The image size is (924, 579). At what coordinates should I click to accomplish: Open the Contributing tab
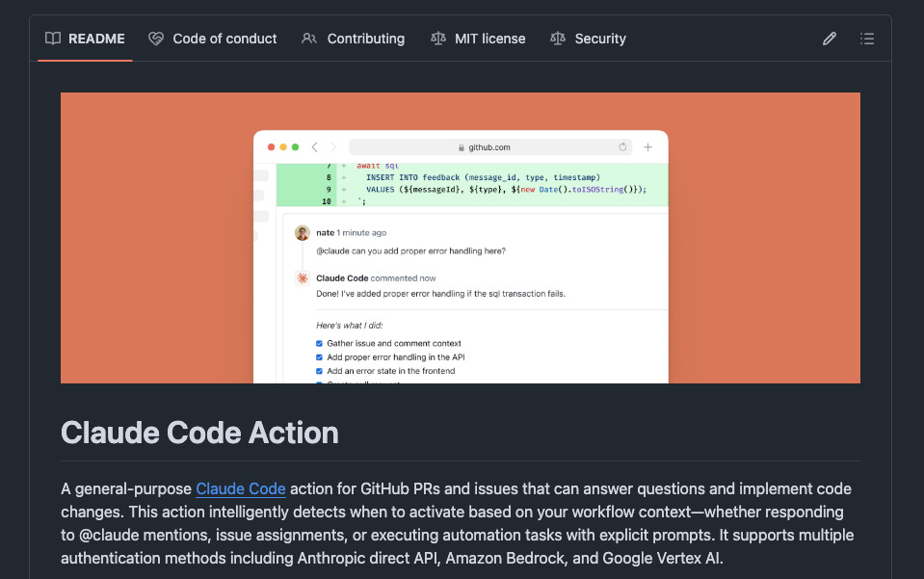(353, 39)
